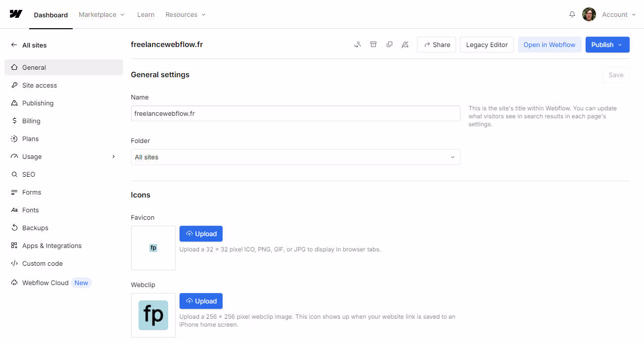Viewport: 644px width, 342px height.
Task: Open the Backups section
Action: (64, 228)
